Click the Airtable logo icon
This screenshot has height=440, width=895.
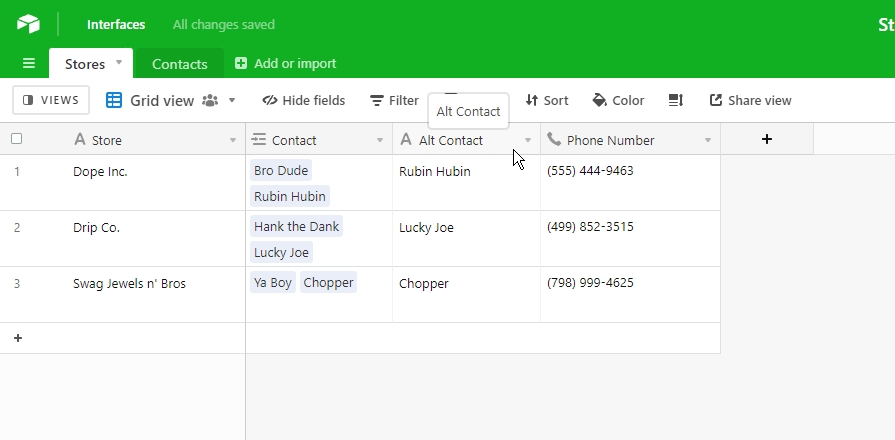click(28, 24)
